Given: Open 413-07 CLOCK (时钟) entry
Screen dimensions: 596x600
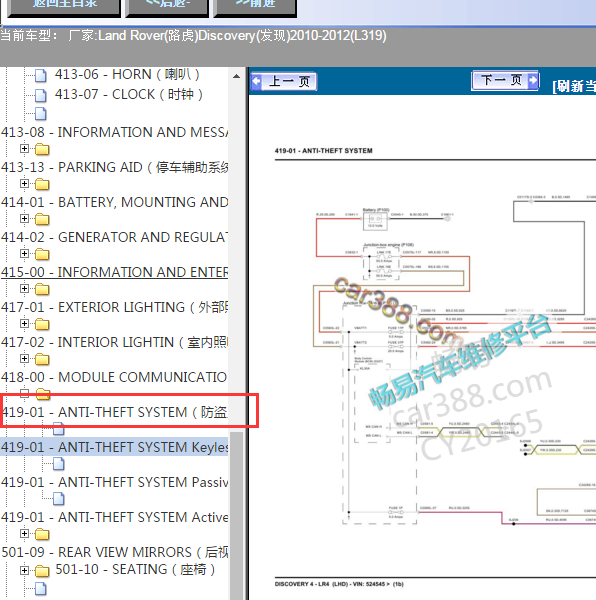Looking at the screenshot, I should coord(129,94).
